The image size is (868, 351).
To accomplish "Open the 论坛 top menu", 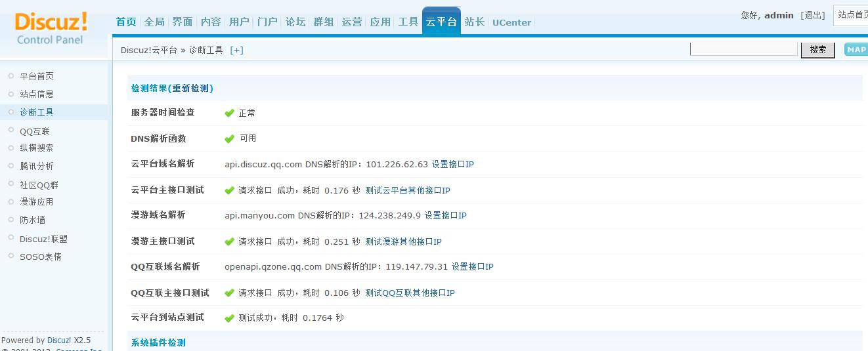I will [295, 22].
